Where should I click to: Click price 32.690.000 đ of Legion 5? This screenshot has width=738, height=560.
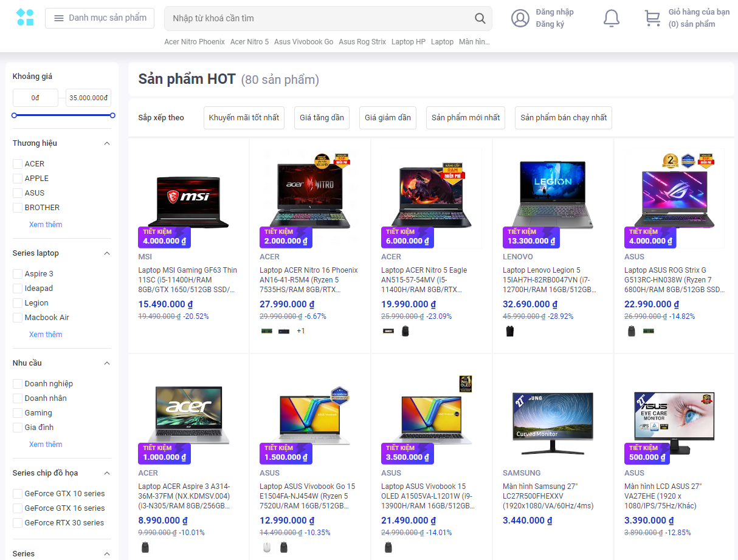pos(530,304)
